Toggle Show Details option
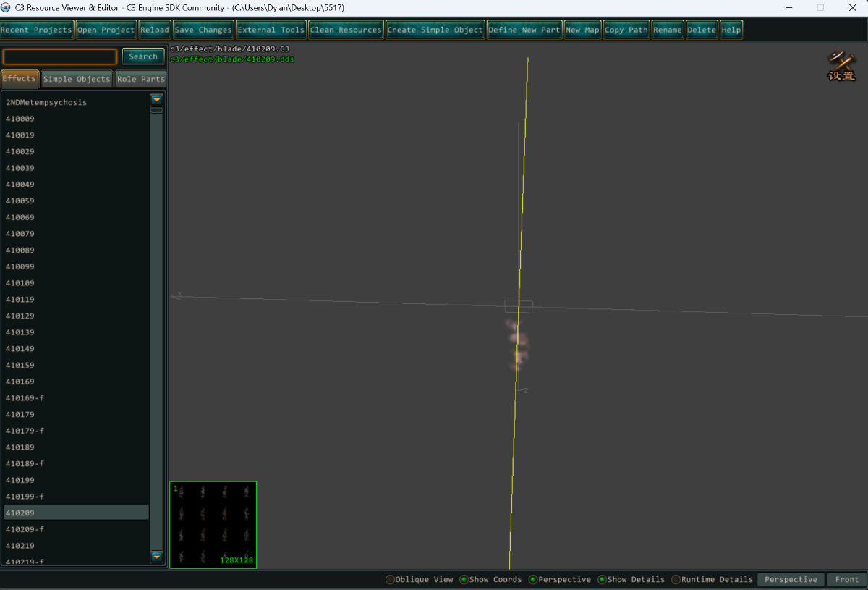Viewport: 868px width, 590px height. (x=602, y=579)
